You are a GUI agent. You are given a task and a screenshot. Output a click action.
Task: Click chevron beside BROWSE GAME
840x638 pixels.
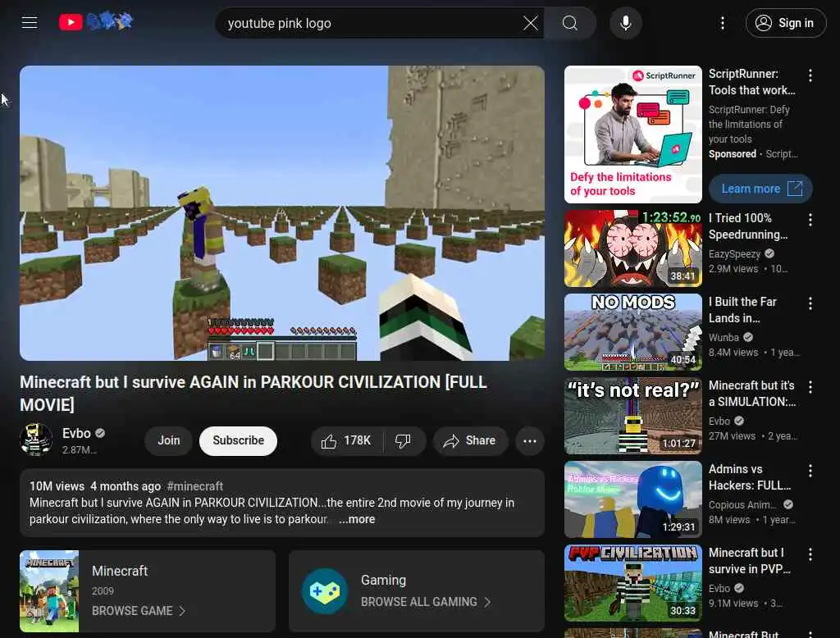click(182, 611)
